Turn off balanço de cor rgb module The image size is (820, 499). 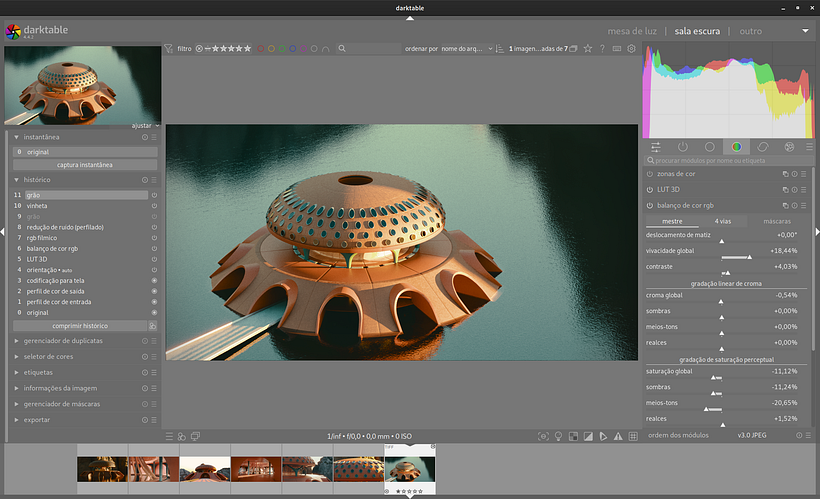click(x=650, y=205)
